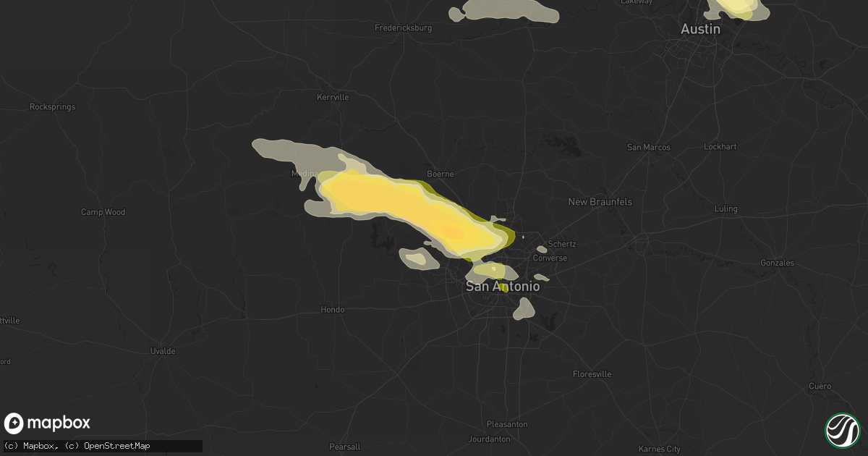Viewport: 868px width, 456px height.
Task: Click the Rocksprings label
Action: pyautogui.click(x=52, y=107)
